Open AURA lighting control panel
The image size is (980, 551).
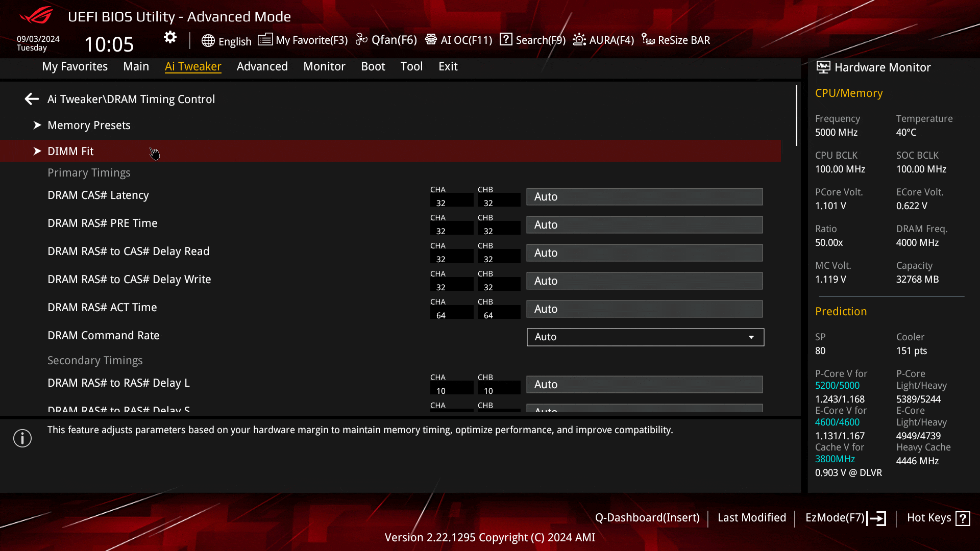[602, 40]
